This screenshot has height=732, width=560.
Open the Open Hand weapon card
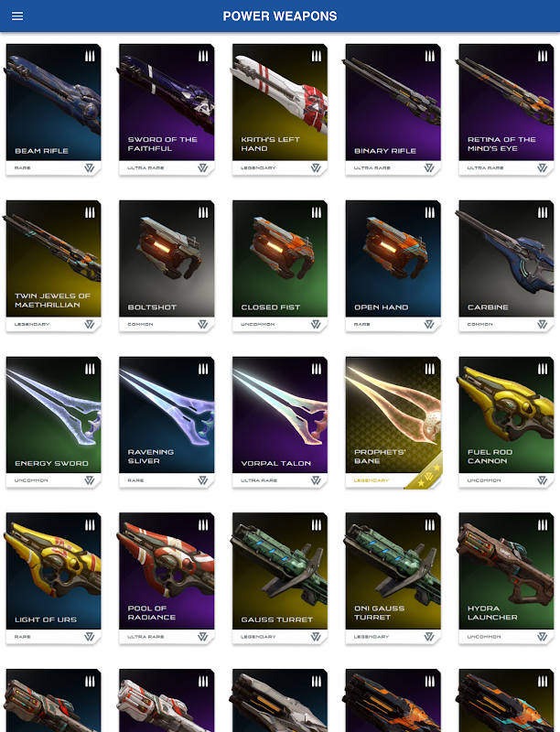(x=393, y=266)
